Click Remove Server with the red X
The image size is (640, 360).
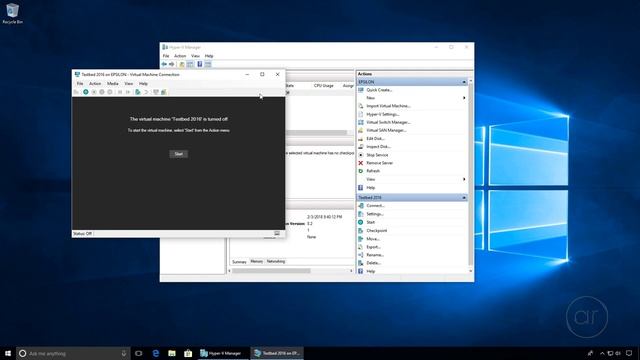(x=380, y=163)
